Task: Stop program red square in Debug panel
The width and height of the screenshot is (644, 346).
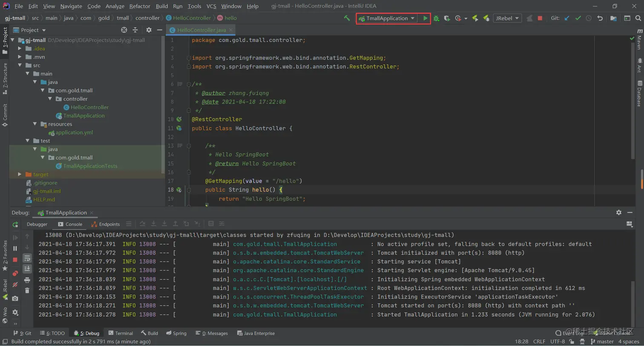Action: pyautogui.click(x=15, y=259)
